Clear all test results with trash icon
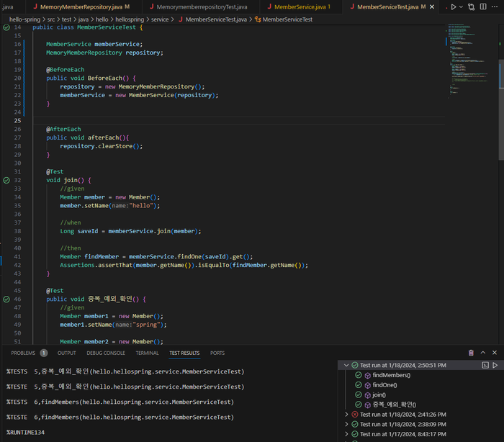 point(471,353)
